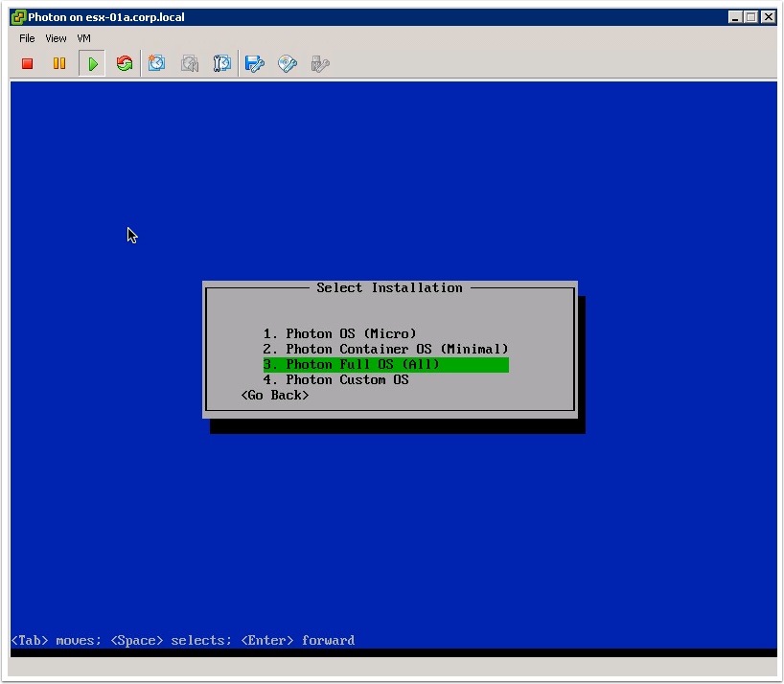Image resolution: width=784 pixels, height=684 pixels.
Task: Maximize the Photon console window
Action: tap(751, 17)
